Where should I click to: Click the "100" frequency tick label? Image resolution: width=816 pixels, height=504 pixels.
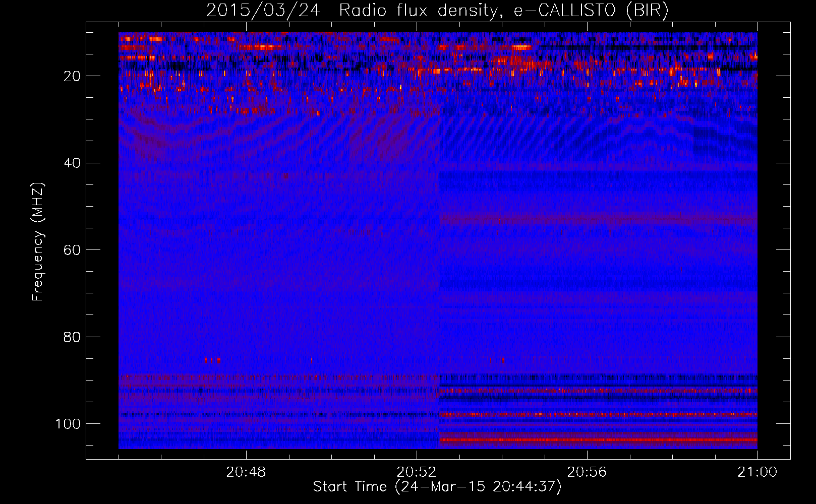(68, 424)
